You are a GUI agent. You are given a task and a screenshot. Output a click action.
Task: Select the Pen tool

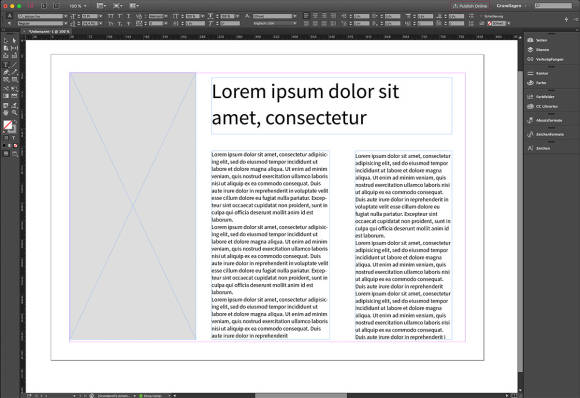point(6,72)
